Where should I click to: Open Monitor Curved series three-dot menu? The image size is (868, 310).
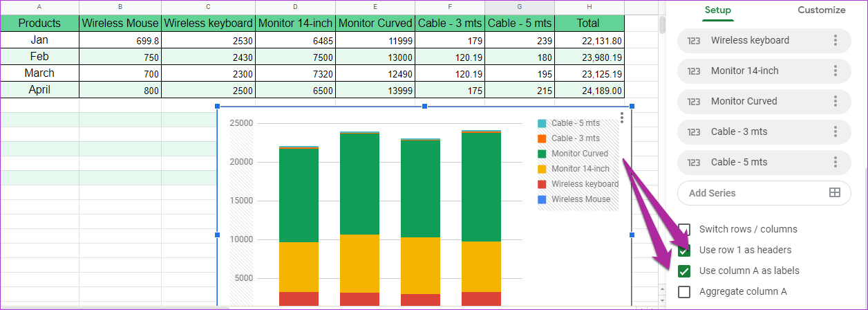(x=836, y=101)
